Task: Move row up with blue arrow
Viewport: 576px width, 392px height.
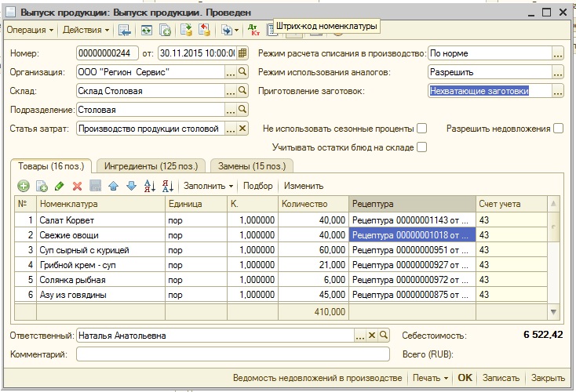Action: [x=113, y=186]
